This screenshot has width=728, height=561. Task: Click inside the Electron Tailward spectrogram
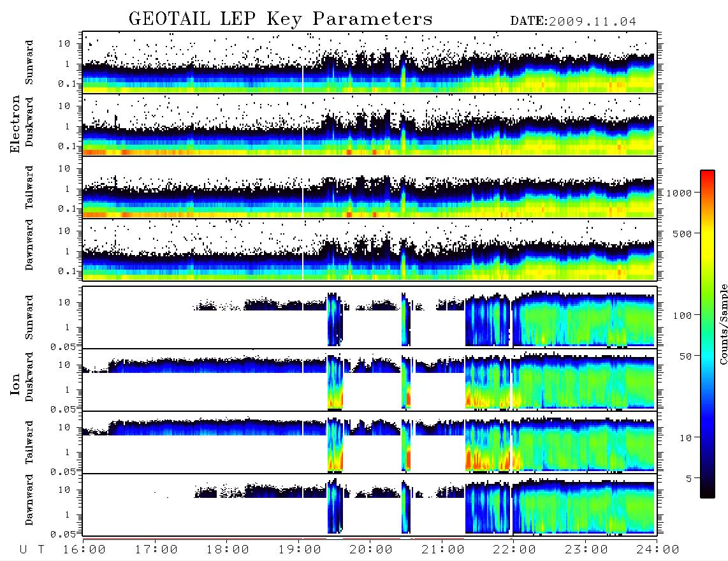pyautogui.click(x=370, y=187)
